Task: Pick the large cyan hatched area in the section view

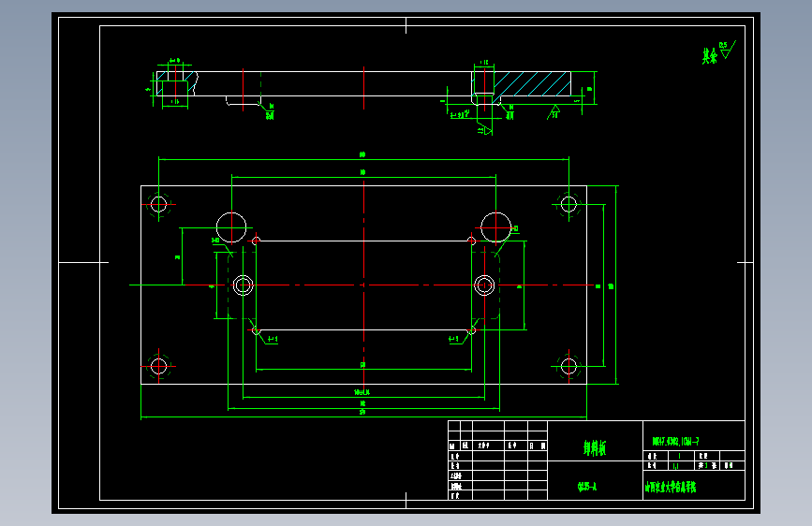Action: pyautogui.click(x=532, y=84)
